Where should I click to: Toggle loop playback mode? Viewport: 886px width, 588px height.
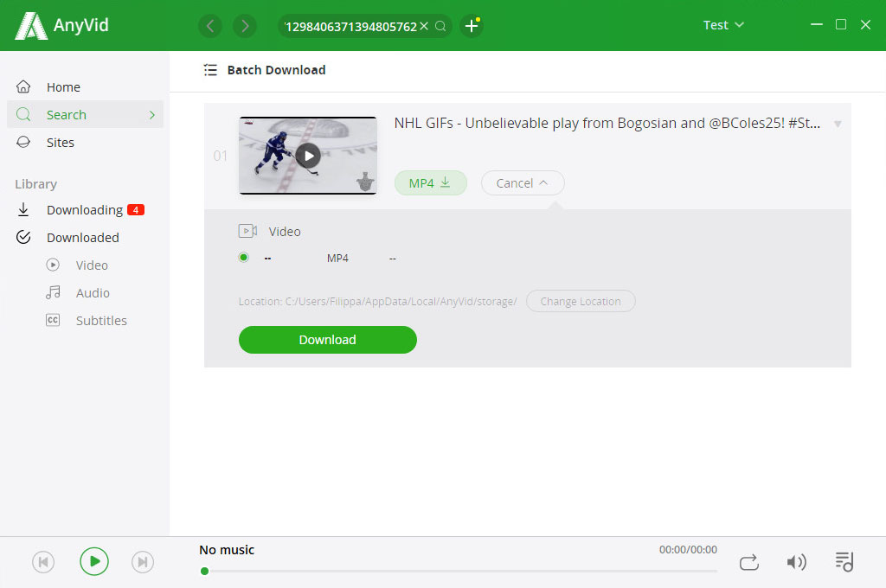click(748, 561)
